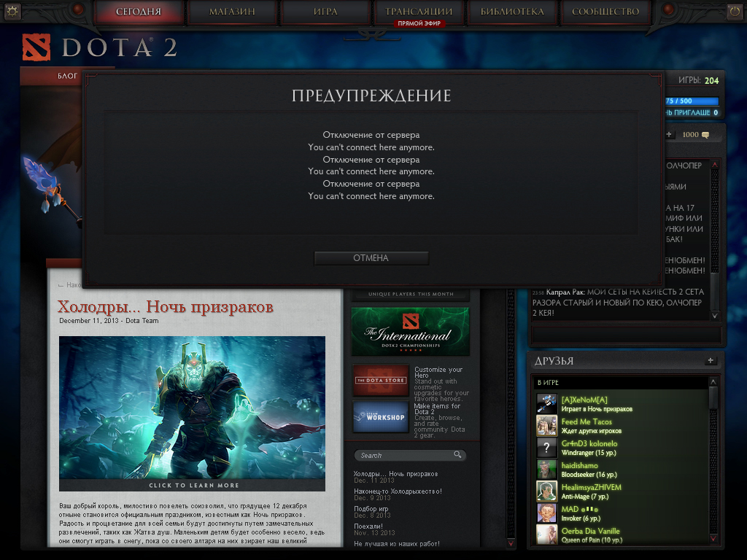Open Oerba Dia Vanille avatar
This screenshot has width=747, height=560.
click(x=546, y=534)
